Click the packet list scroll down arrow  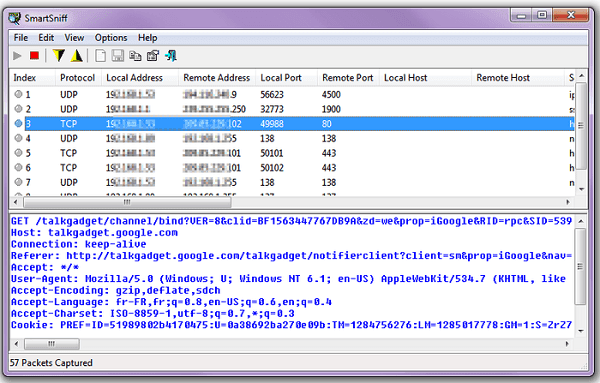click(x=581, y=189)
